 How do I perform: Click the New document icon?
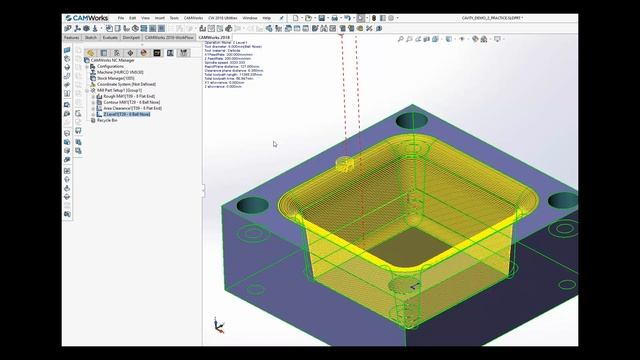tap(296, 18)
